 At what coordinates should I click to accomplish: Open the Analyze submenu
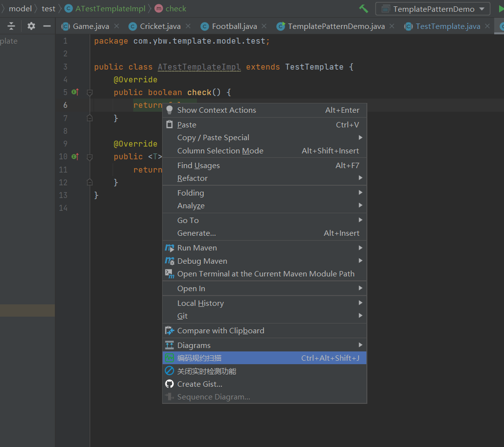264,206
